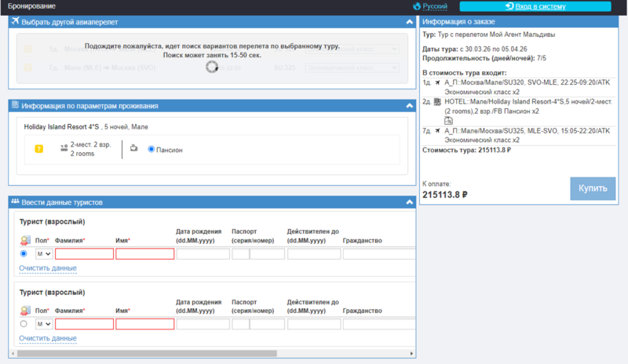Collapse the accommodation parameters section
The height and width of the screenshot is (364, 628).
point(409,105)
